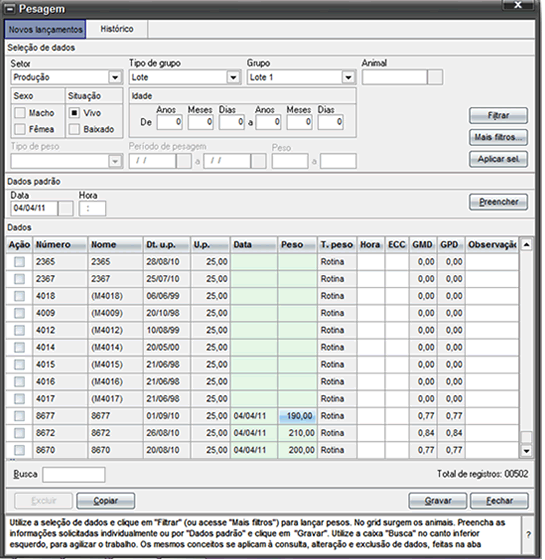The image size is (545, 560).
Task: Open the Tipo de grupo dropdown
Action: 233,77
